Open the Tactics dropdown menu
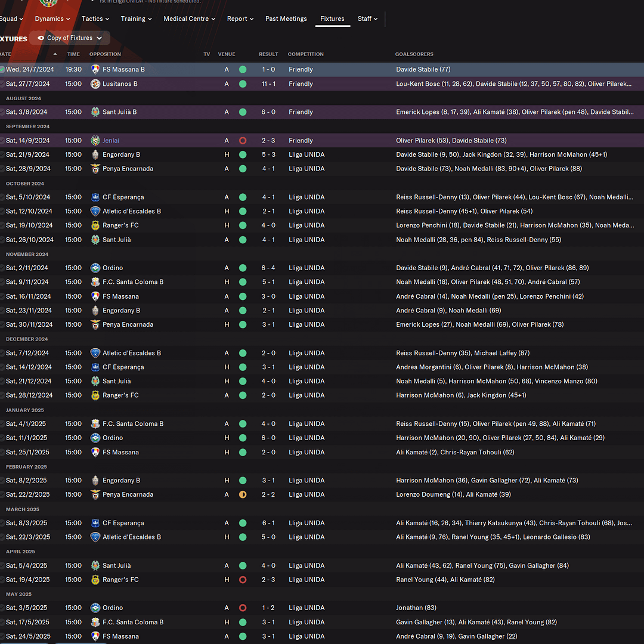644x644 pixels. (95, 18)
